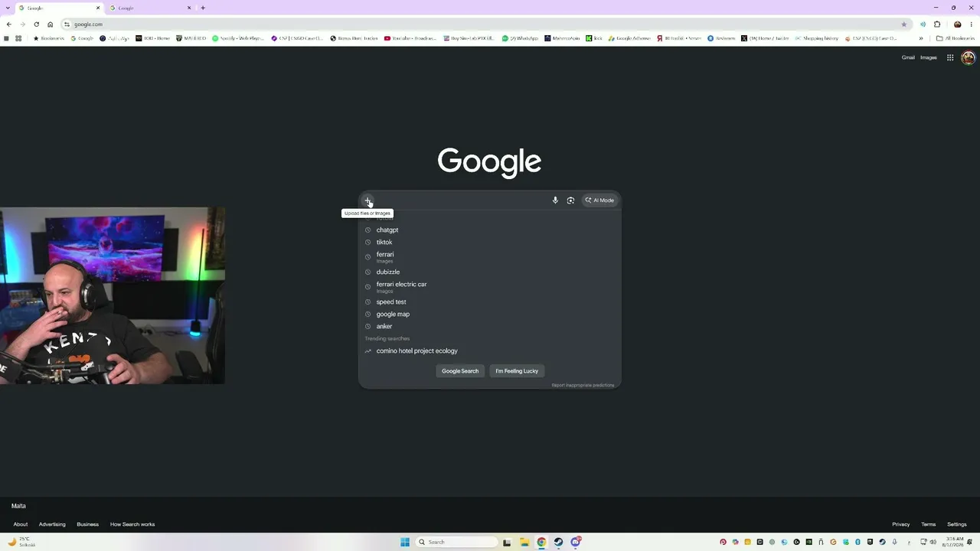Open the tab search dropdown arrow
Image resolution: width=980 pixels, height=551 pixels.
pyautogui.click(x=8, y=8)
